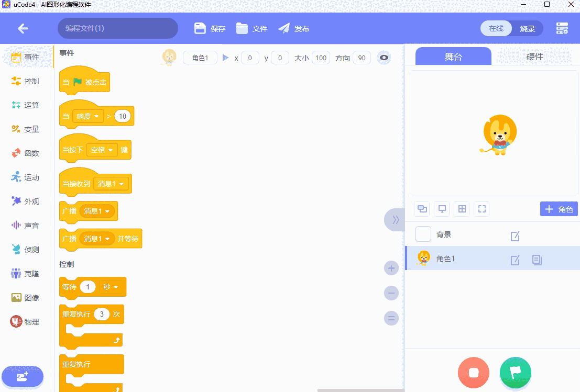580x392 pixels.
Task: Run the program with the green flag
Action: (515, 373)
